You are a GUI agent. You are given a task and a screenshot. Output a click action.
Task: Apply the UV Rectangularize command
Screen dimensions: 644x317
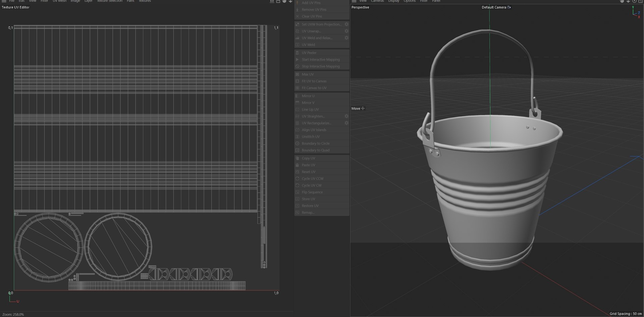pyautogui.click(x=319, y=123)
